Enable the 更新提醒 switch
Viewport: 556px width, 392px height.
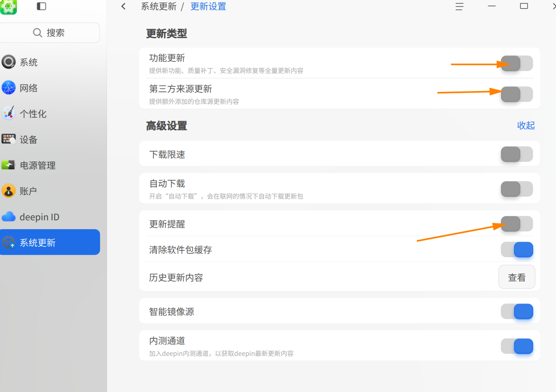click(516, 224)
